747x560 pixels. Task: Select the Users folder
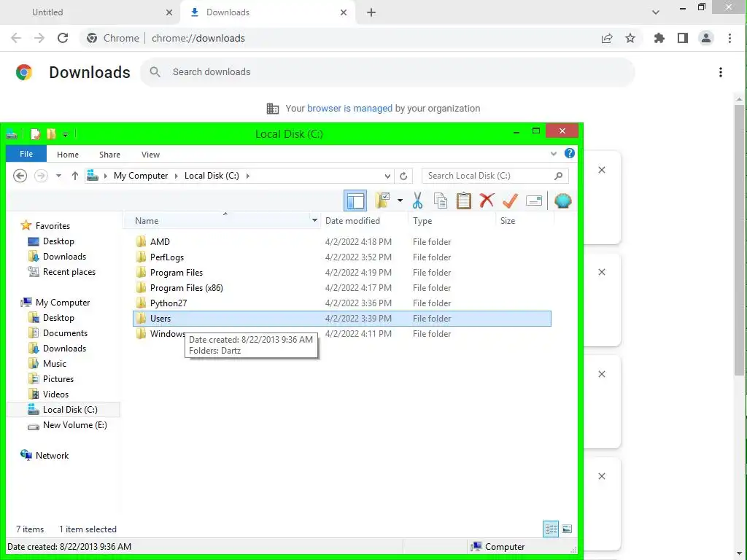click(x=341, y=319)
